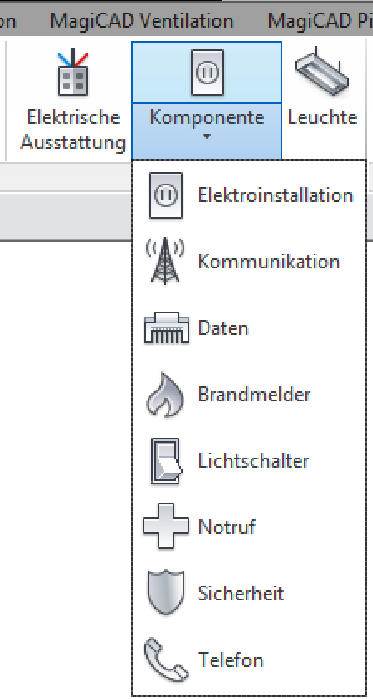Click the Telefon handset icon
Image resolution: width=373 pixels, height=699 pixels.
click(166, 659)
